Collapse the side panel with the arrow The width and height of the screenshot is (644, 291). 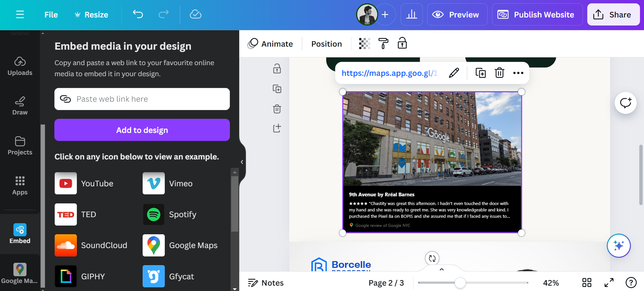pyautogui.click(x=242, y=162)
